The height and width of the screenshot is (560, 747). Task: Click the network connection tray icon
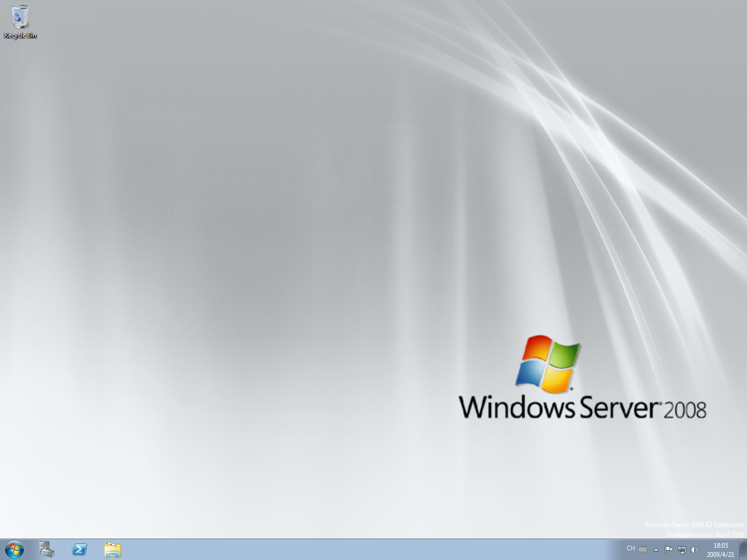[681, 550]
